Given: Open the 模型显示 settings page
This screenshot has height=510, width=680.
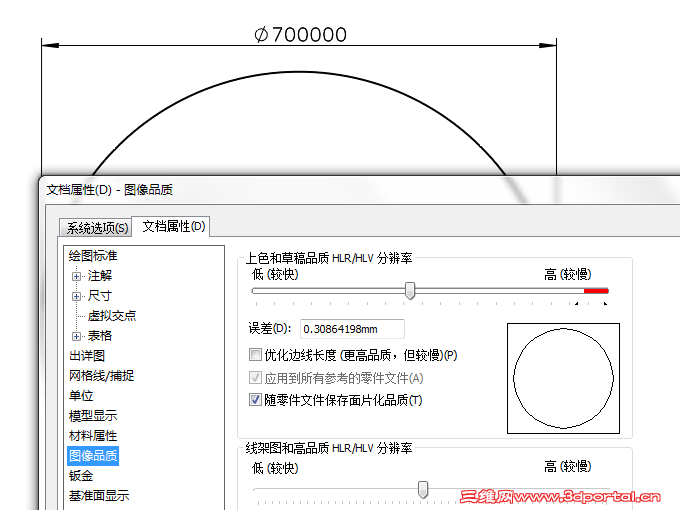Looking at the screenshot, I should coord(93,415).
